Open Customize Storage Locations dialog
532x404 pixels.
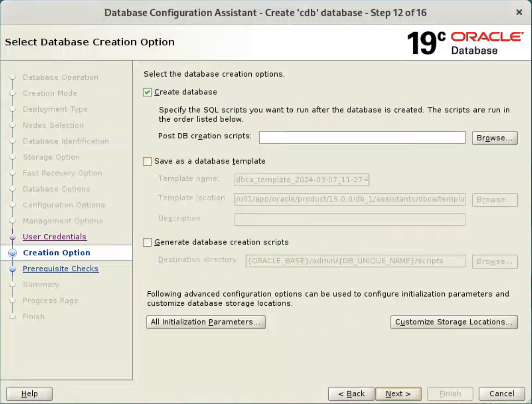pos(454,322)
